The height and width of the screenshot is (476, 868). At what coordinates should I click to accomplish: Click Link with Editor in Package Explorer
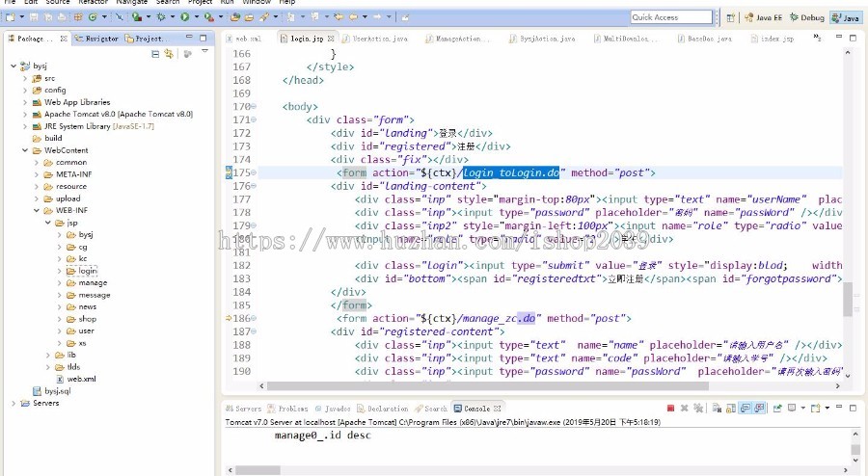coord(169,54)
